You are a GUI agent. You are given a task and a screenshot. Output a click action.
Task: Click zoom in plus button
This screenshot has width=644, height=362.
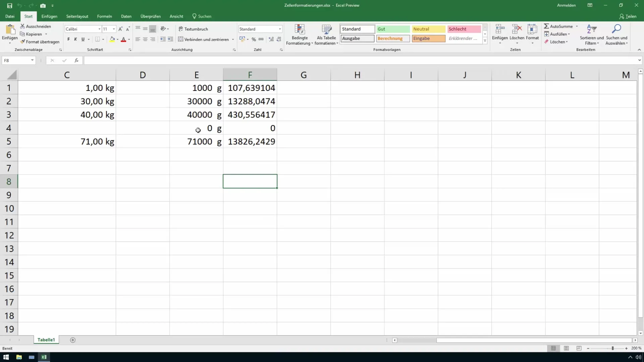tap(626, 348)
